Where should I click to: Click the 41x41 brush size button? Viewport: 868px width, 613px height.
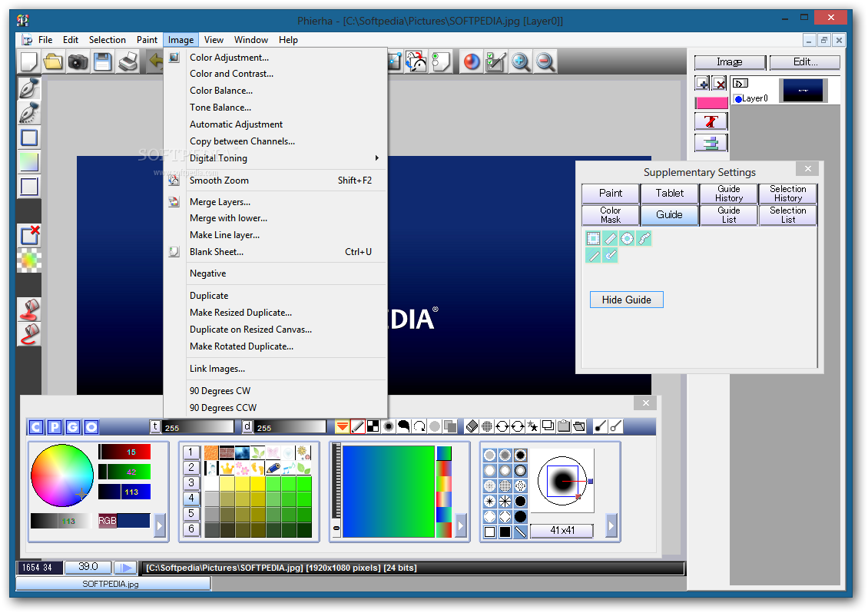[x=562, y=531]
